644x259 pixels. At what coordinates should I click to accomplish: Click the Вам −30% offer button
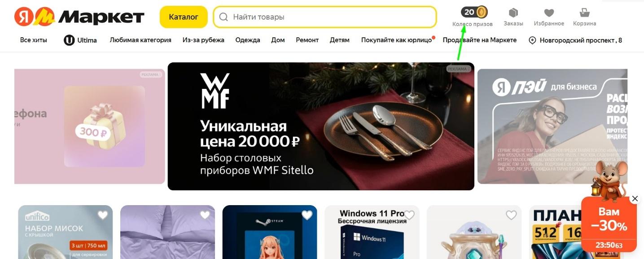click(609, 224)
